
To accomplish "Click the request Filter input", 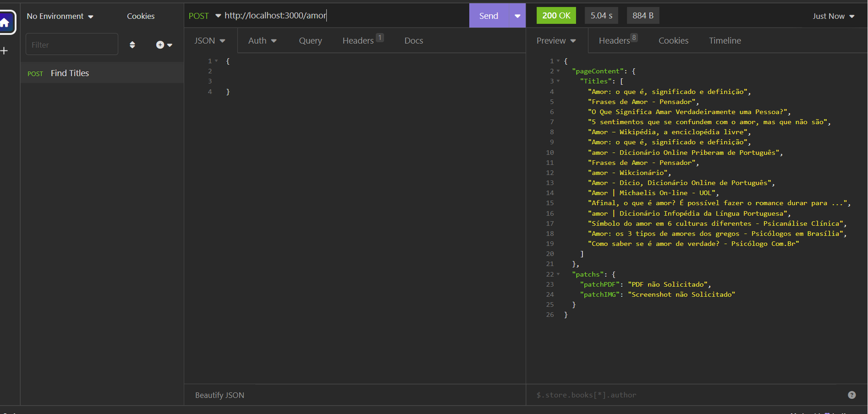I will (x=72, y=44).
